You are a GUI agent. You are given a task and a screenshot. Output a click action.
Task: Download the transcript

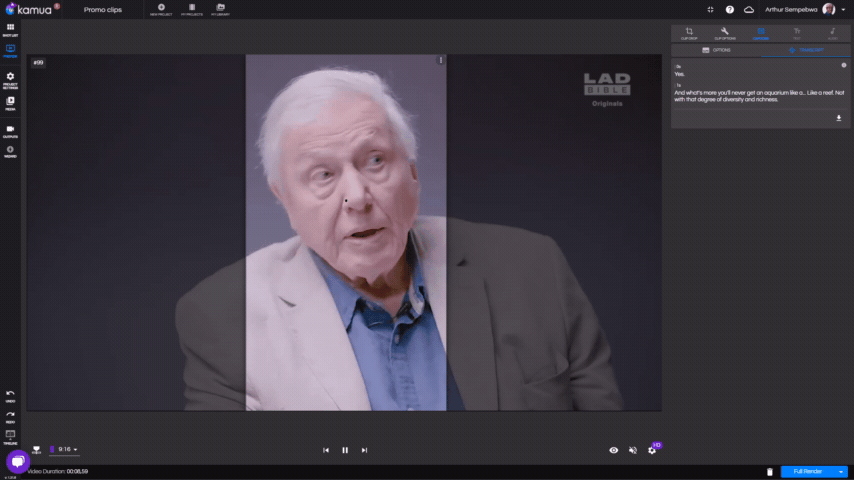(x=838, y=118)
